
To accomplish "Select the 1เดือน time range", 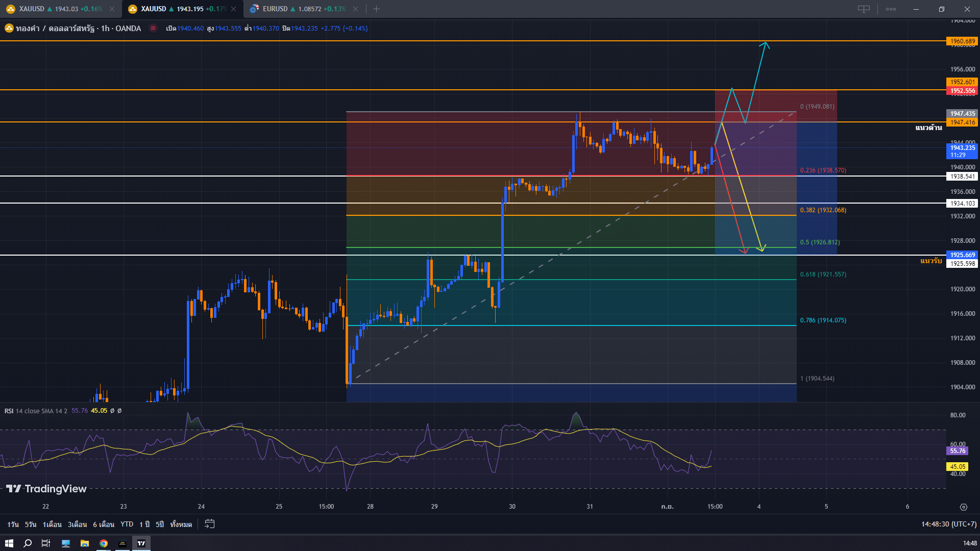I will [x=52, y=524].
